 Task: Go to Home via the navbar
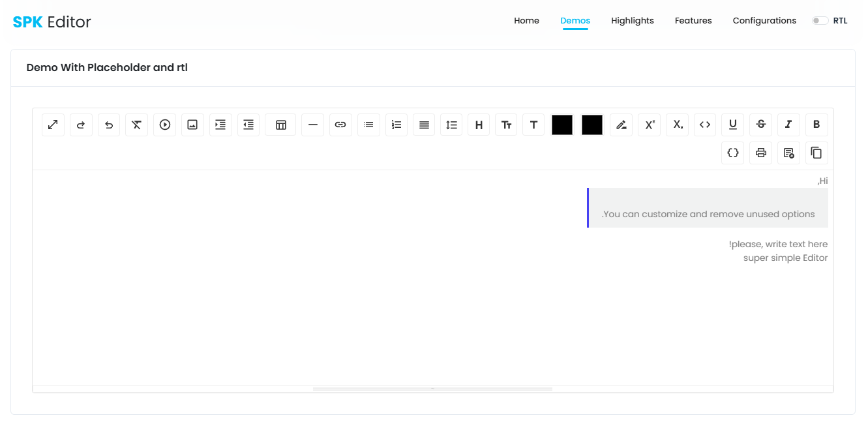coord(526,20)
